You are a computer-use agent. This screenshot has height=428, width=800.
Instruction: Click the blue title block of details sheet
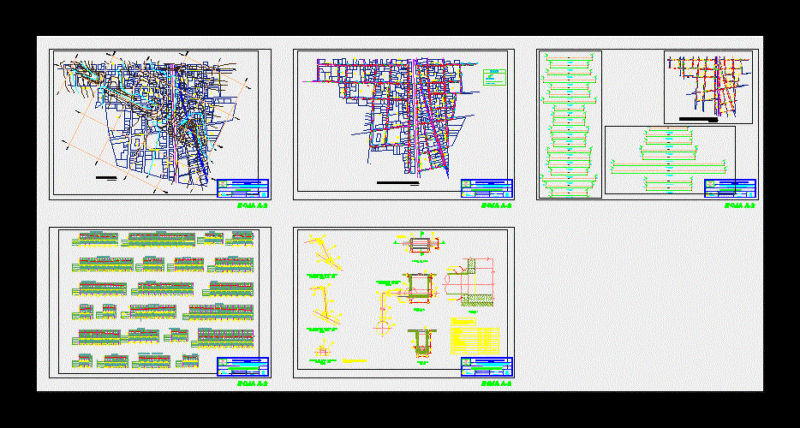[487, 366]
